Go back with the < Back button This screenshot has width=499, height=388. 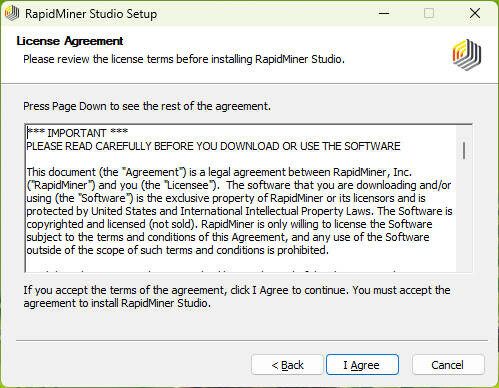[287, 365]
